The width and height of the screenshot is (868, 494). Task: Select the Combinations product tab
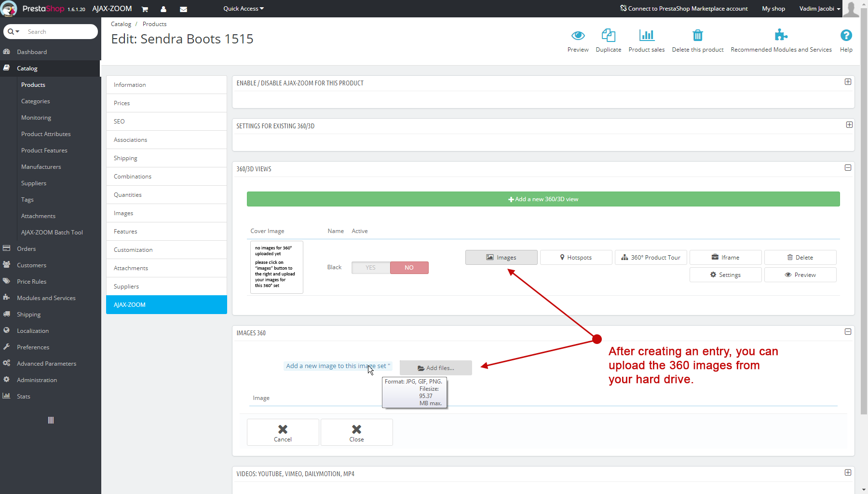pyautogui.click(x=166, y=177)
